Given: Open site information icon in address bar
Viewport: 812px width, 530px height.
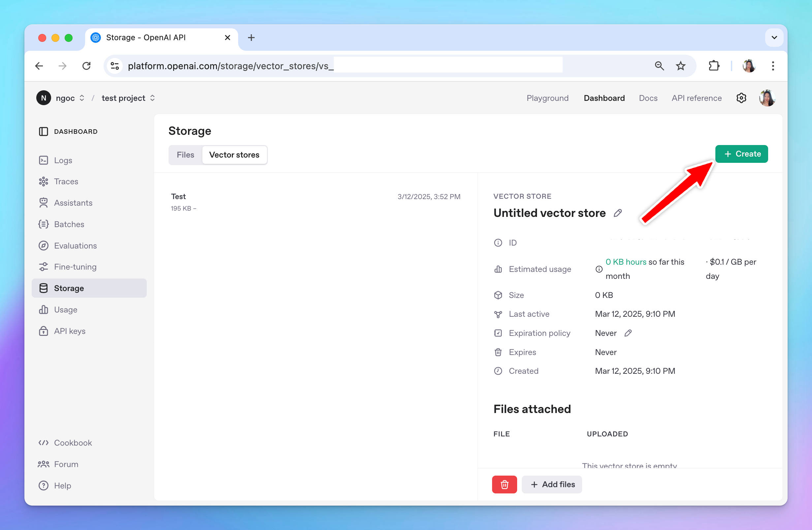Looking at the screenshot, I should point(115,66).
